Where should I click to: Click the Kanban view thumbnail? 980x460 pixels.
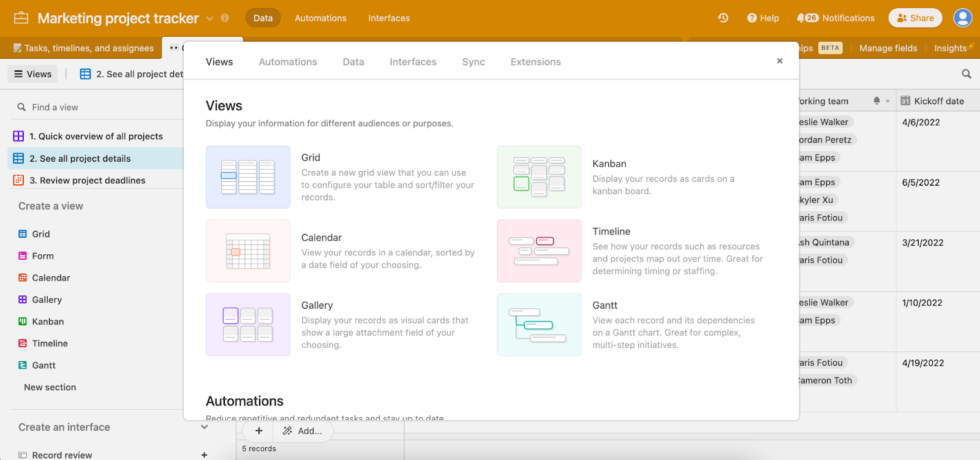click(539, 177)
